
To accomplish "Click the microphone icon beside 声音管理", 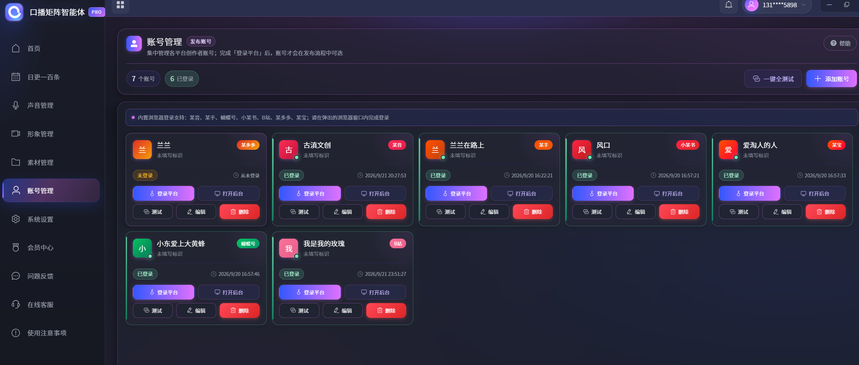I will click(x=16, y=105).
